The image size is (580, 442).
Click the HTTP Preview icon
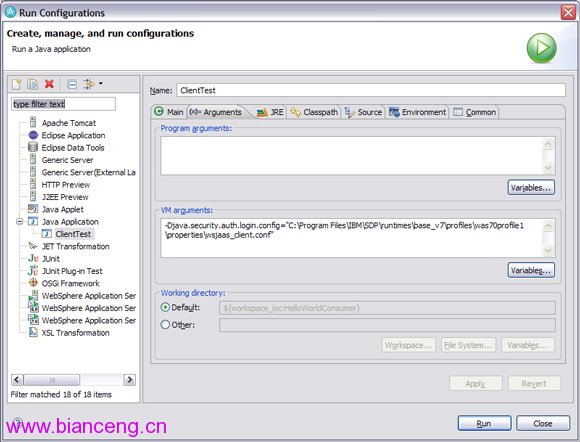(33, 184)
